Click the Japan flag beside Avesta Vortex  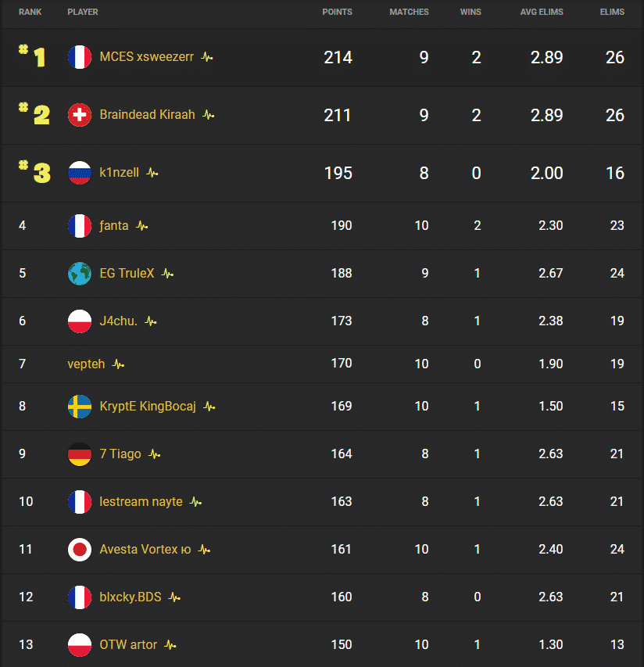(79, 550)
